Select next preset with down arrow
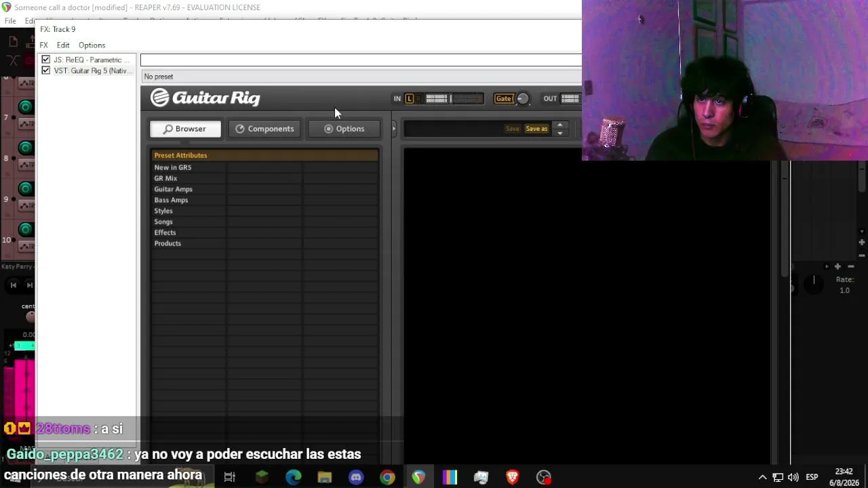This screenshot has height=488, width=868. click(x=559, y=133)
